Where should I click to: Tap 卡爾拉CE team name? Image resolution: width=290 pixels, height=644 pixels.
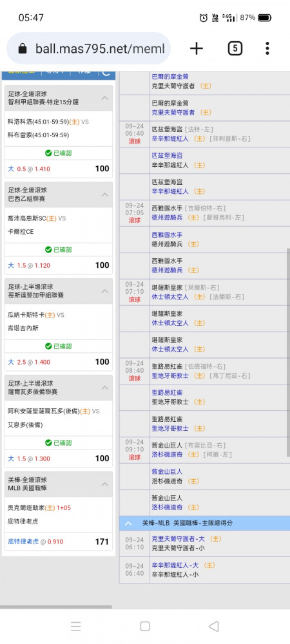[21, 232]
